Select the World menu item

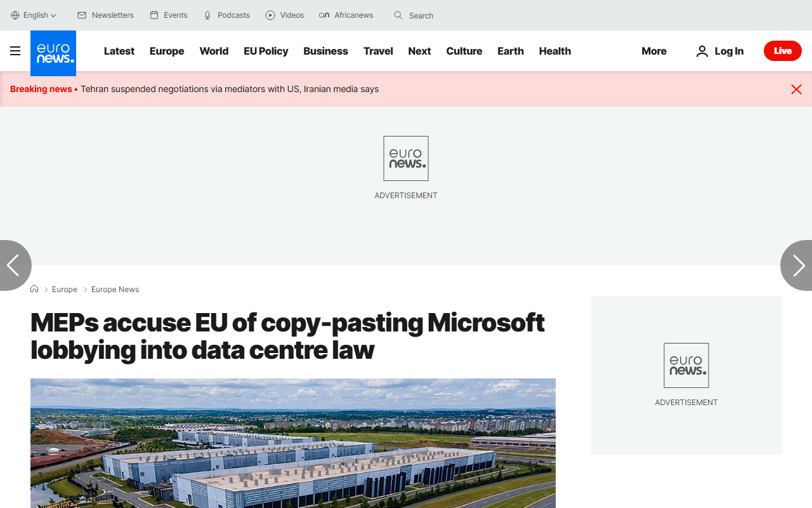click(x=214, y=51)
